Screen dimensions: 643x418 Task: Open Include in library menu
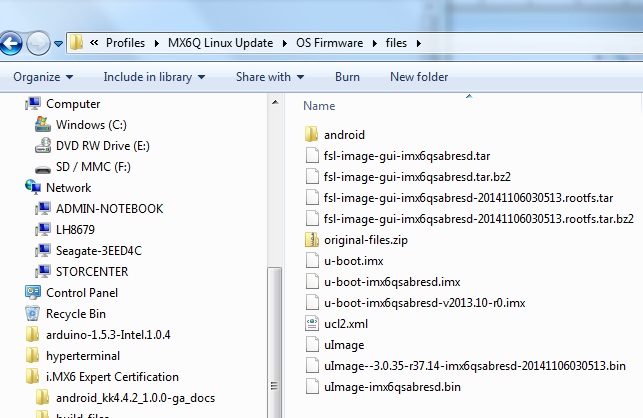(x=154, y=77)
